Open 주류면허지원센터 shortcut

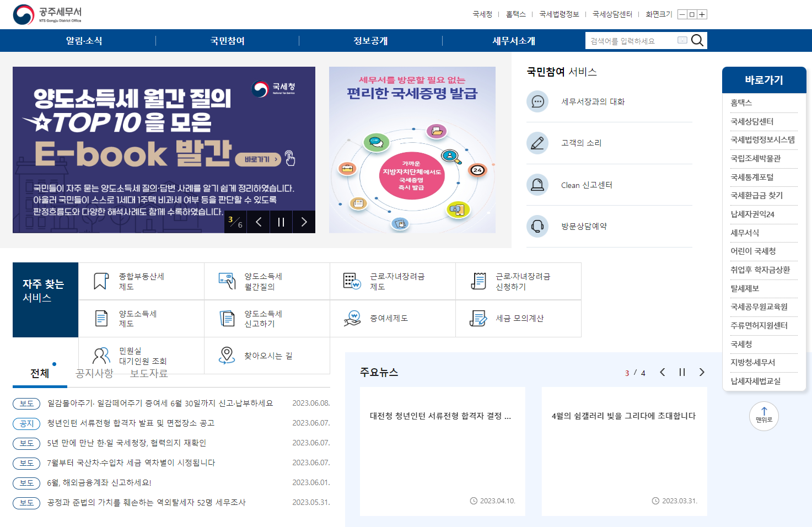[759, 326]
